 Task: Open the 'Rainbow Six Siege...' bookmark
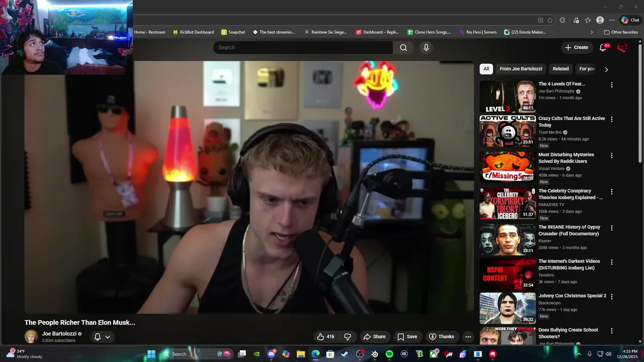[326, 32]
